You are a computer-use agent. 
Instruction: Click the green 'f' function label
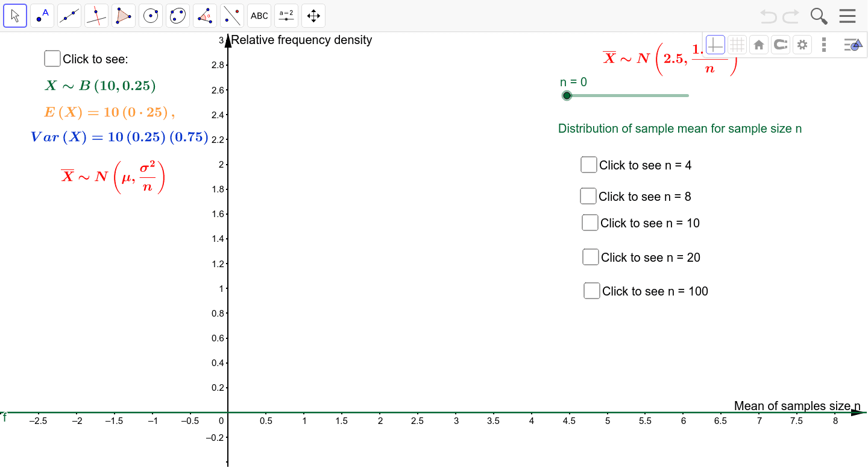click(5, 417)
